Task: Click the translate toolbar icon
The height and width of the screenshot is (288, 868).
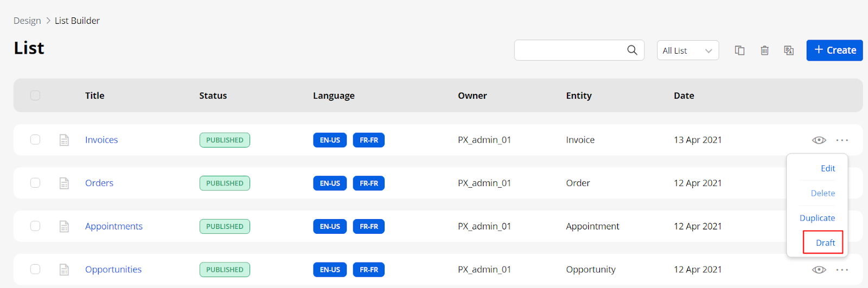Action: click(789, 50)
